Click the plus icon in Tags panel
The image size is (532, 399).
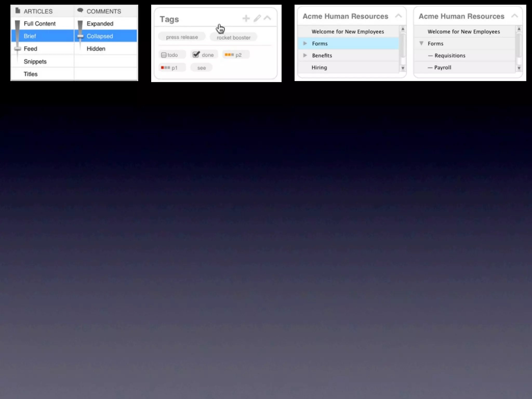point(246,18)
